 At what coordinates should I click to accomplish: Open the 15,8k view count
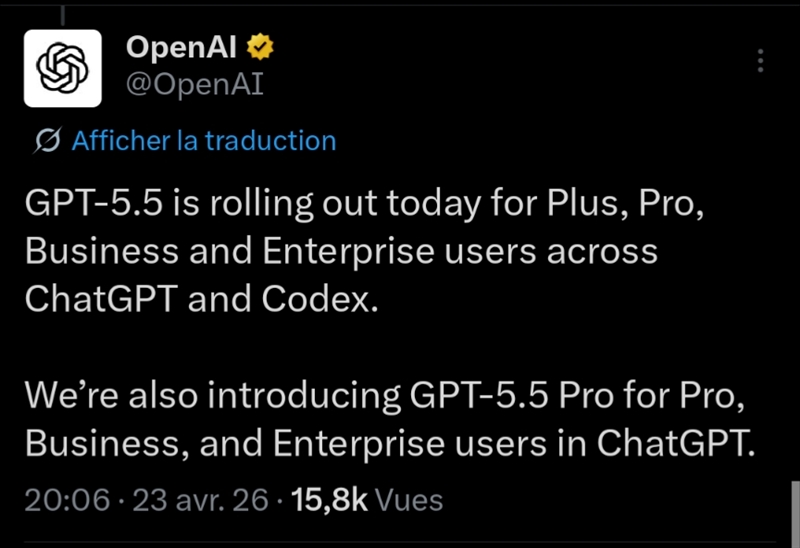pos(329,500)
